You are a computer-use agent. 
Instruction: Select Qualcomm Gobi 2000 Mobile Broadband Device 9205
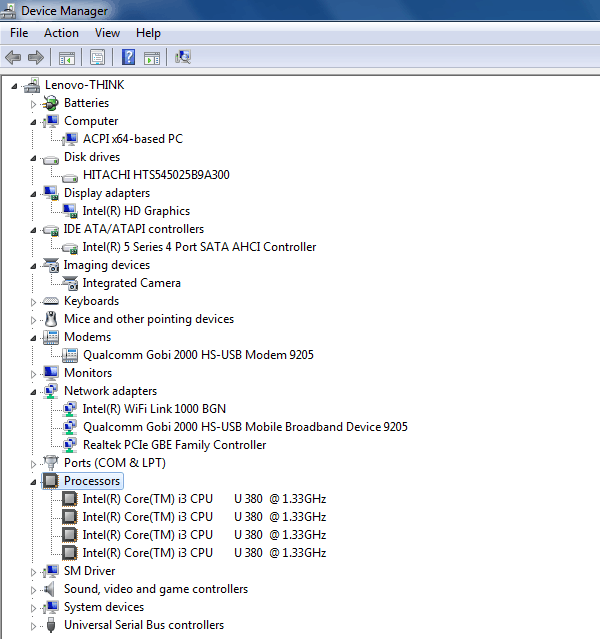(245, 427)
